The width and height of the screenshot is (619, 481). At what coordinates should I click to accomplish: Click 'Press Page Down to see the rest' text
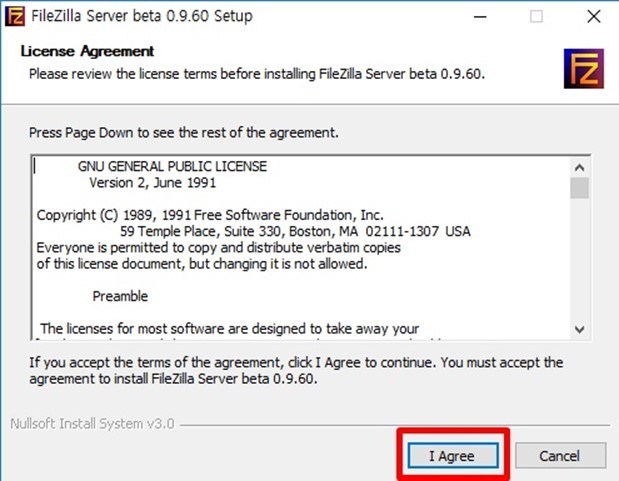tap(184, 133)
